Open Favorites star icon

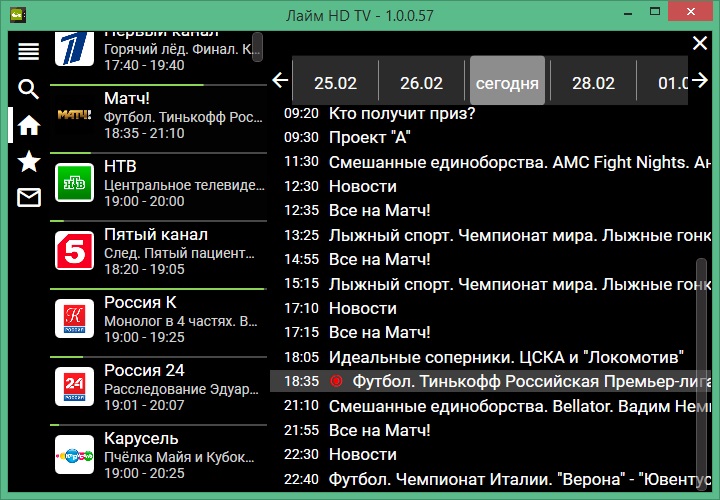tap(29, 162)
